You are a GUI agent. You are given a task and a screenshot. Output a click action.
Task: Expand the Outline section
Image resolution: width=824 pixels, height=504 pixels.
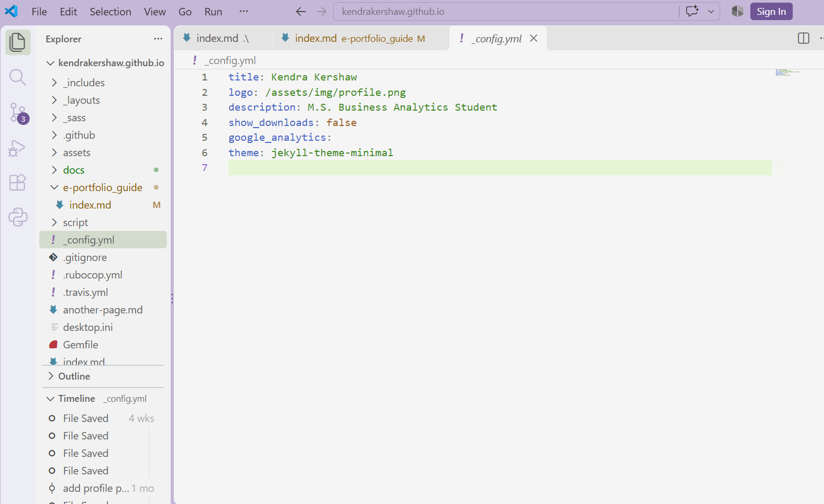click(103, 376)
